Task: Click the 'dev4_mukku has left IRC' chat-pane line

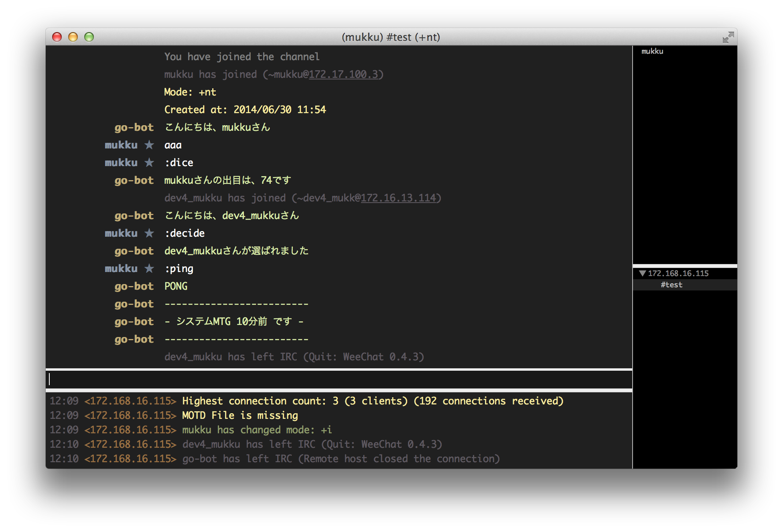Action: [x=294, y=357]
